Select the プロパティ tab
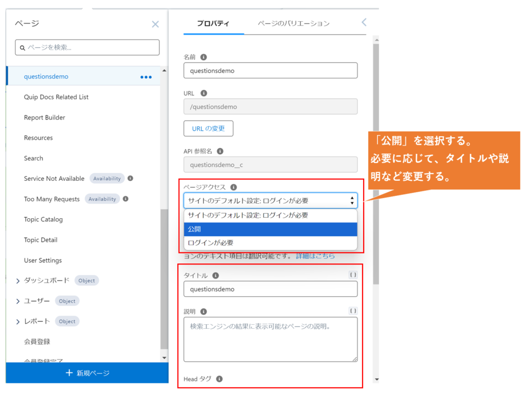Viewport: 532px width, 399px height. (x=213, y=23)
